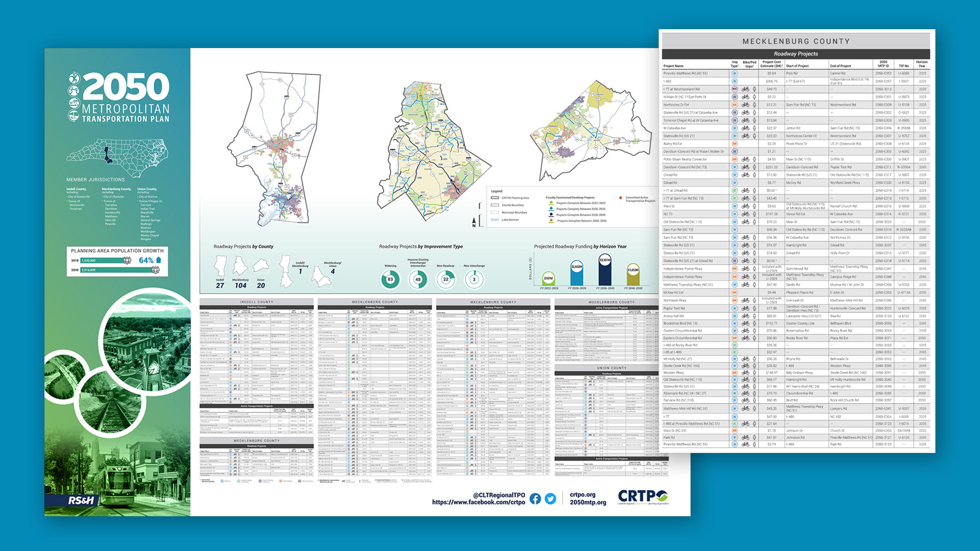Click the New Interchange donut showing 3
The height and width of the screenshot is (551, 980).
point(474,279)
